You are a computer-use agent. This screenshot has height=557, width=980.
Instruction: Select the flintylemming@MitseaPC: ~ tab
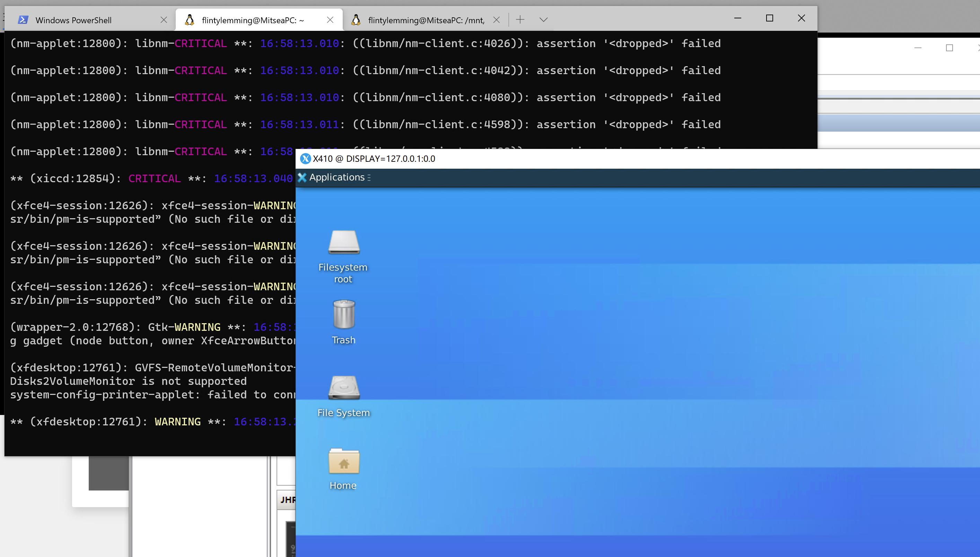point(253,20)
